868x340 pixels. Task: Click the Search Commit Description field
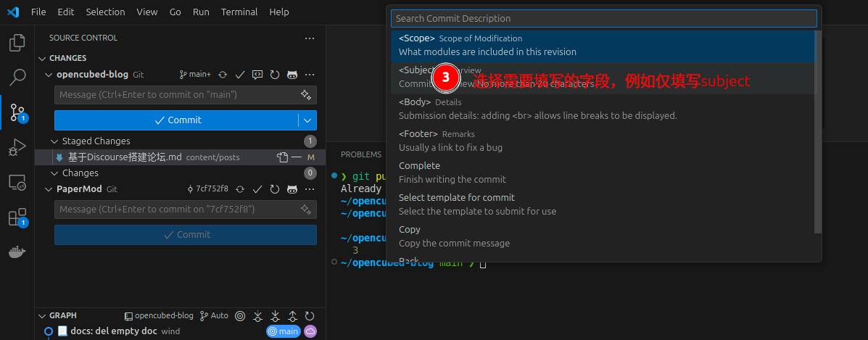(x=603, y=19)
